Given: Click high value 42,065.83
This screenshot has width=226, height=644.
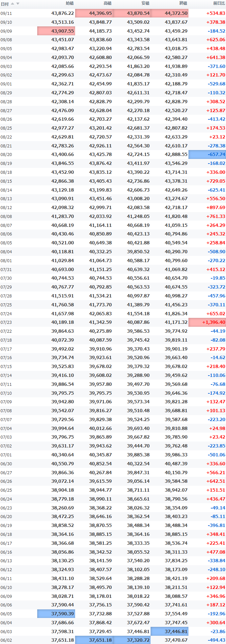Looking at the screenshot, I should (x=100, y=314).
